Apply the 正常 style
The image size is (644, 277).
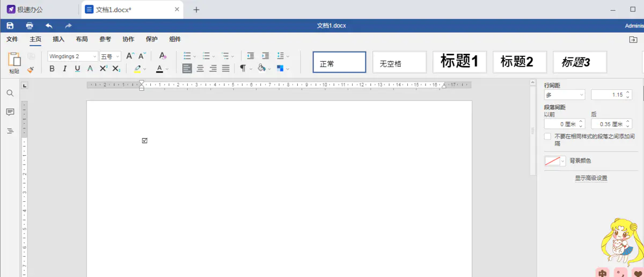point(340,62)
